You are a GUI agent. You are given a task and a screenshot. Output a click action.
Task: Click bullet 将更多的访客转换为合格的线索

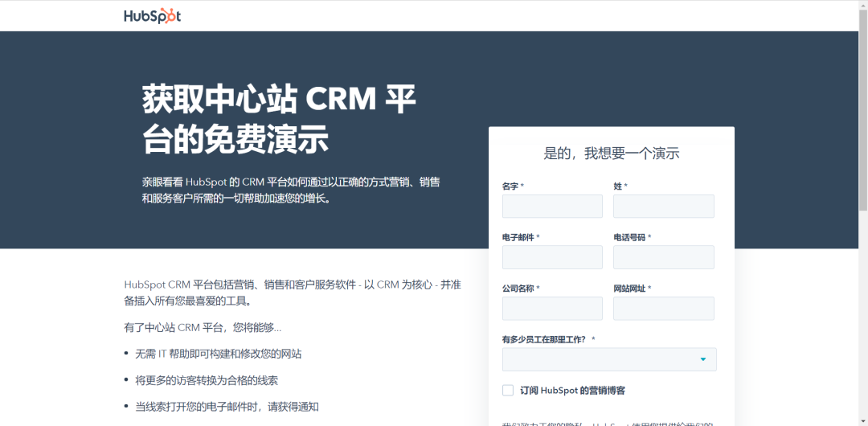tap(207, 380)
